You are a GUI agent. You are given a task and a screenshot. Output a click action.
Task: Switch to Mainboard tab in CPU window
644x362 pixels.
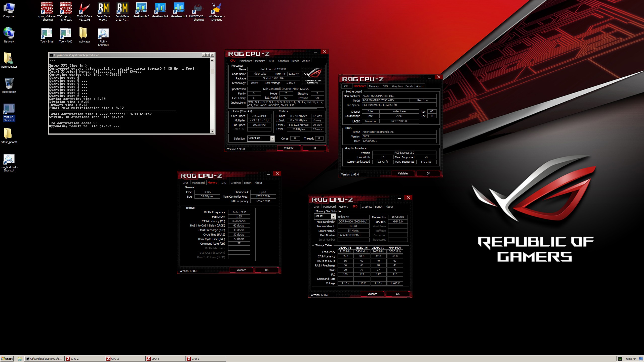coord(246,61)
